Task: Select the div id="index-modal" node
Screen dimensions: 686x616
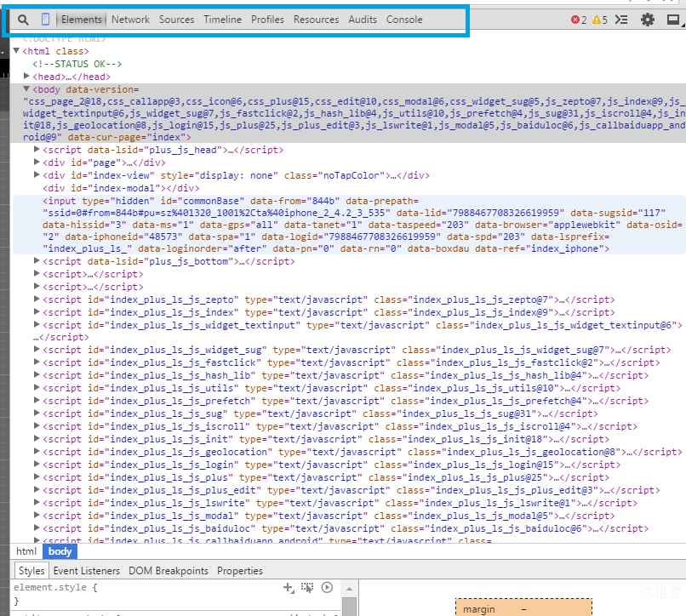Action: 121,188
